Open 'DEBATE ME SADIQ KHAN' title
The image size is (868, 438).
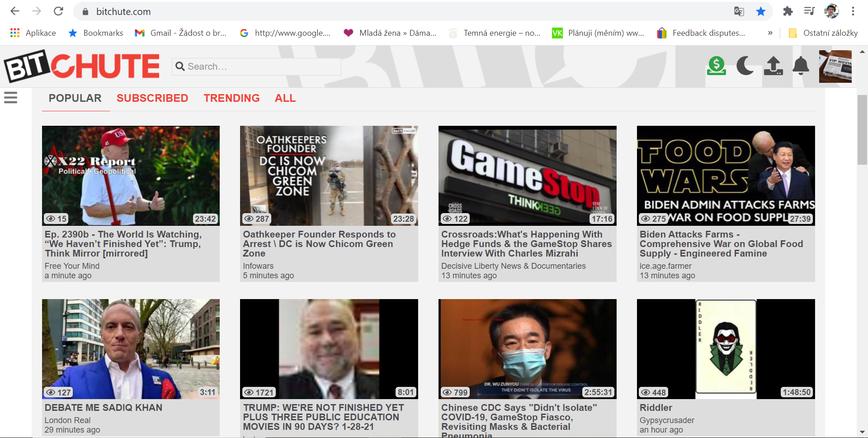point(103,408)
